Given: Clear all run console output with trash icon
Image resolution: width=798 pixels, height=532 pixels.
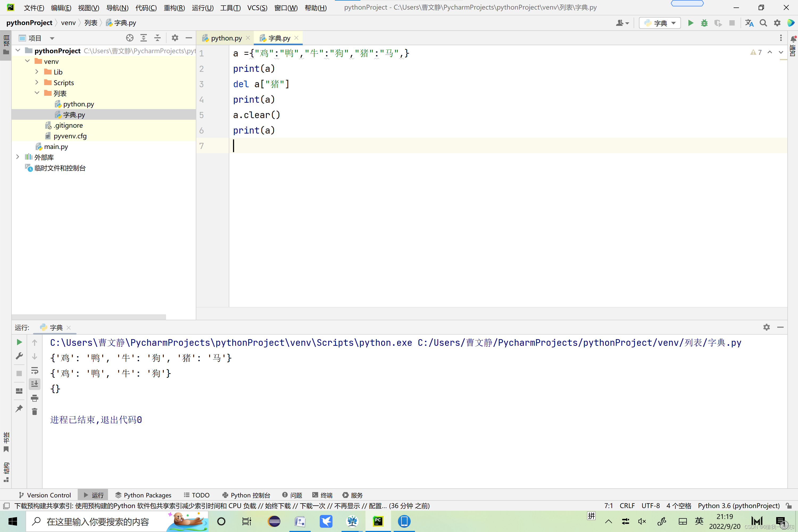Looking at the screenshot, I should (x=35, y=412).
